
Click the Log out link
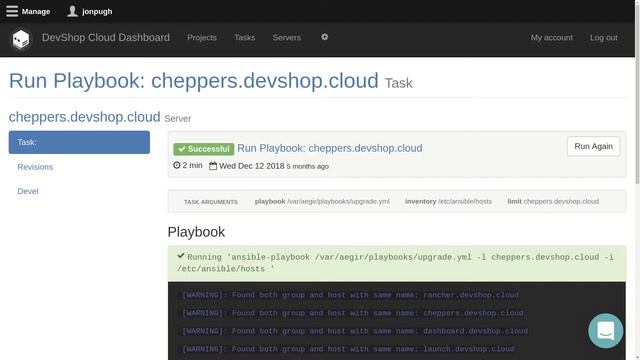coord(603,38)
